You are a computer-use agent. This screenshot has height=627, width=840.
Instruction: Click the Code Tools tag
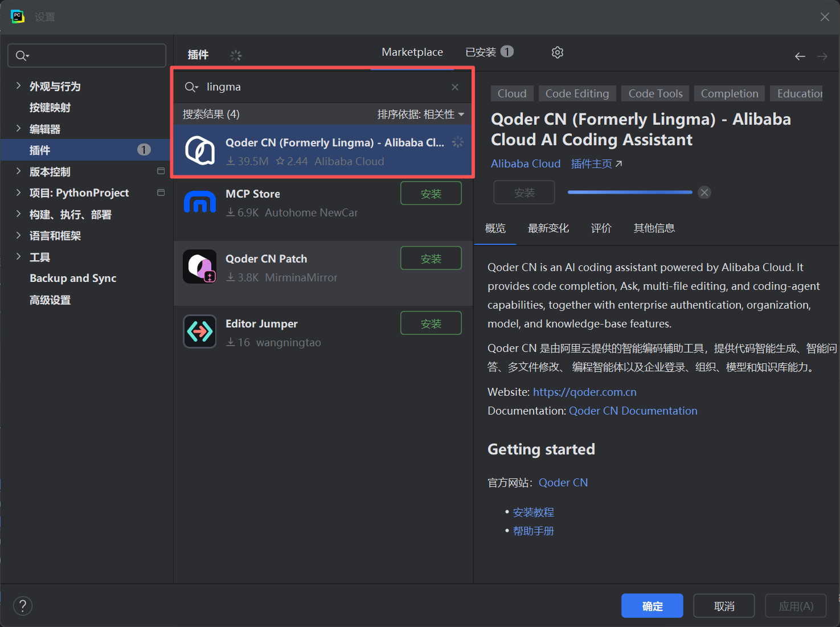655,93
